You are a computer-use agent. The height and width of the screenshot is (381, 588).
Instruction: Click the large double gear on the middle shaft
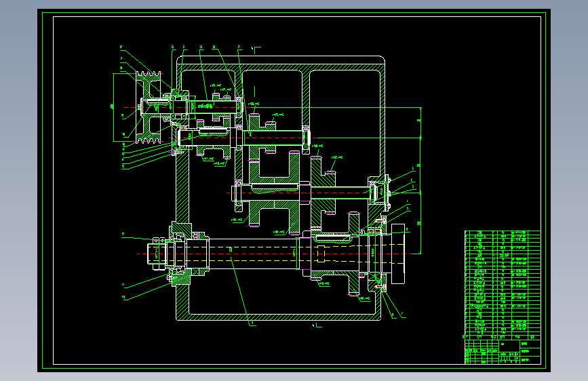pyautogui.click(x=275, y=193)
